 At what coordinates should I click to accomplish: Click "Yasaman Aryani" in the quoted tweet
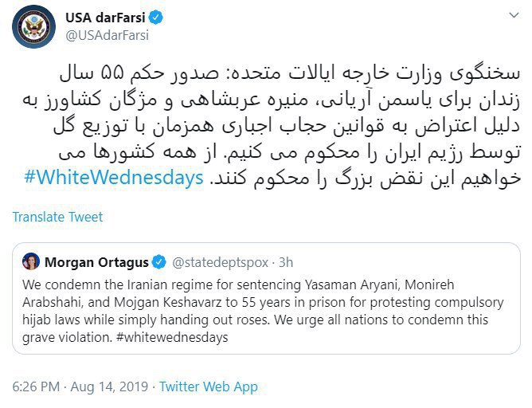(x=330, y=284)
